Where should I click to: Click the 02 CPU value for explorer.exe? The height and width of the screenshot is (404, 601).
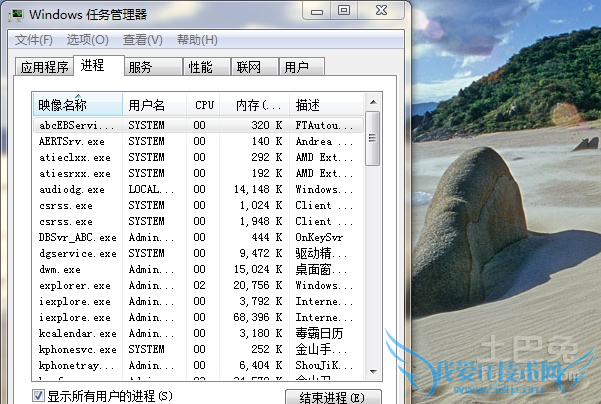199,286
